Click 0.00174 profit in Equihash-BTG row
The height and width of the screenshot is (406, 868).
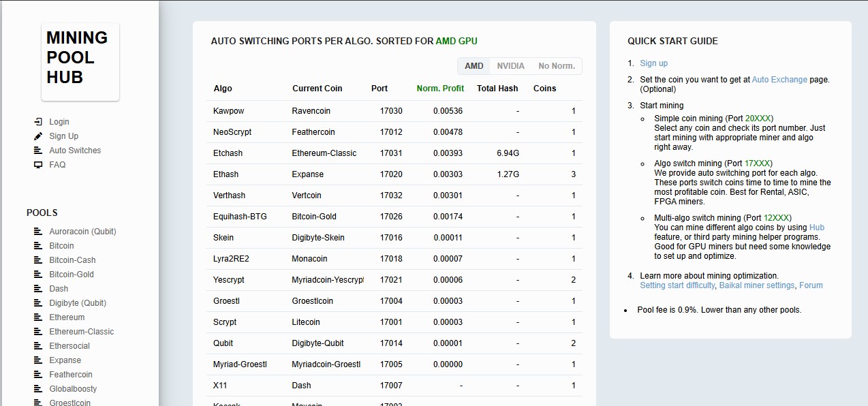coord(448,216)
